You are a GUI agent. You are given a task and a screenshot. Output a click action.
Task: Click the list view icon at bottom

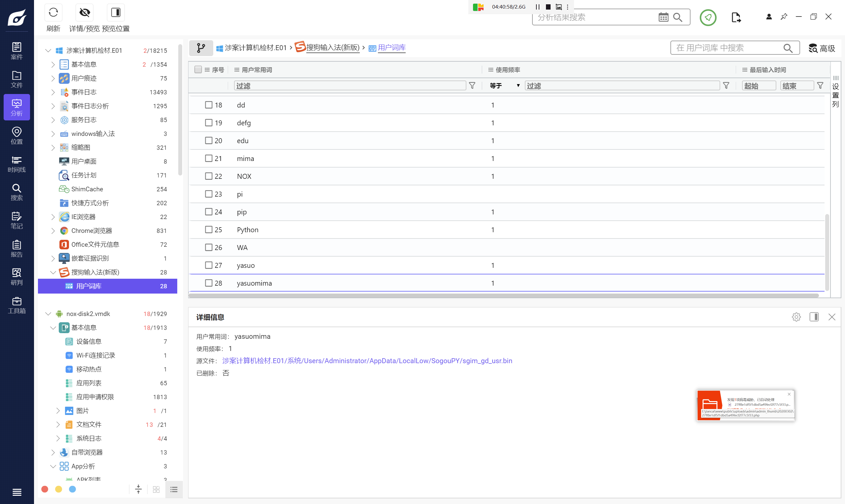point(174,489)
